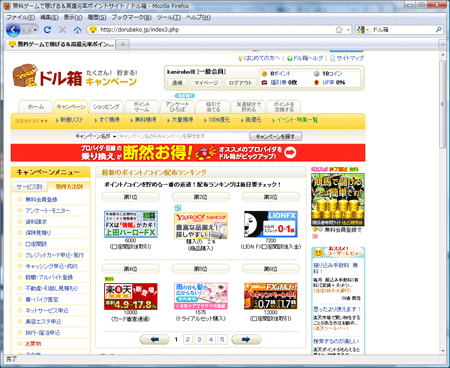
Task: Select the サービス別 menu tab
Action: tap(29, 187)
